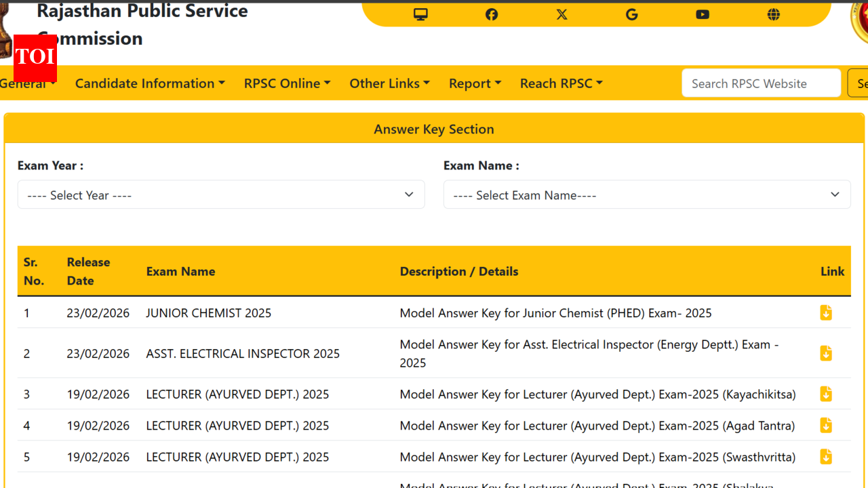Download the Agad Tantra answer key file
Viewport: 868px width, 488px height.
[825, 425]
